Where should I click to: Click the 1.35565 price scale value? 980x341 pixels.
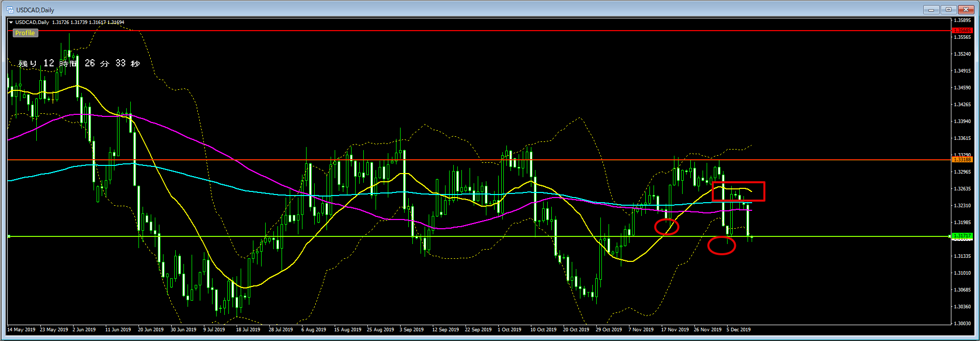click(963, 37)
